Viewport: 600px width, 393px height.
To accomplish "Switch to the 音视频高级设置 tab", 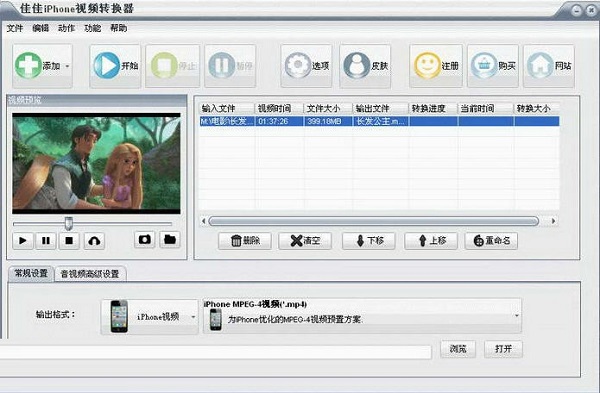I will (x=90, y=274).
